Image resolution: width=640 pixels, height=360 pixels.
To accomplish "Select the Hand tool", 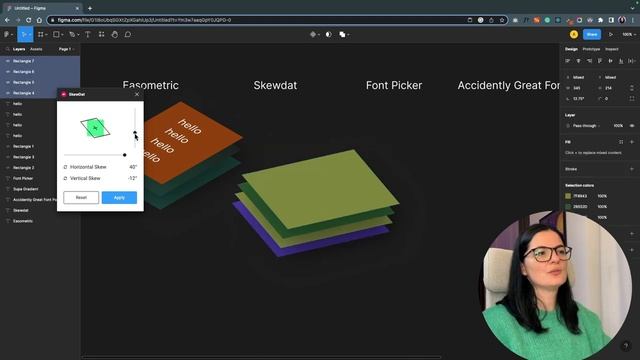I will (x=115, y=35).
